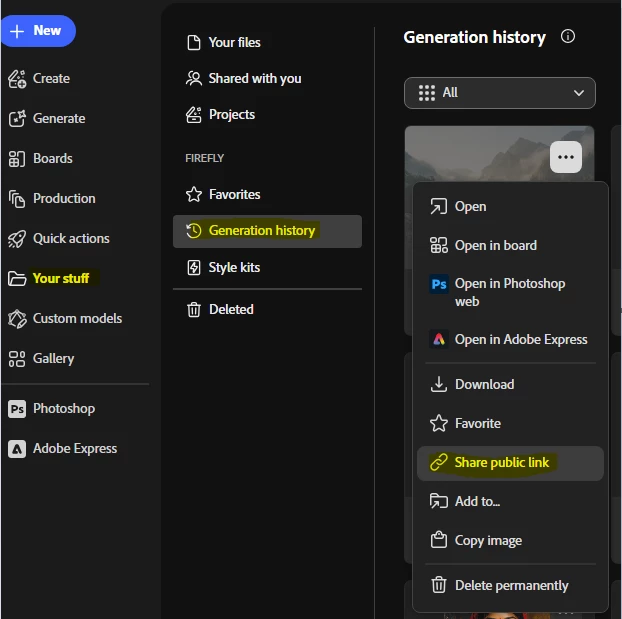Open the Create section icon
The height and width of the screenshot is (619, 622).
click(17, 79)
